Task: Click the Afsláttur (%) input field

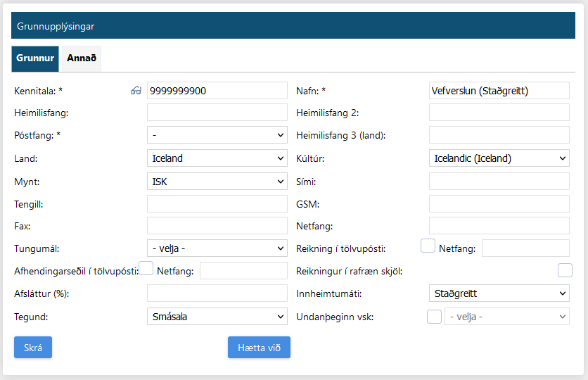Action: point(217,293)
